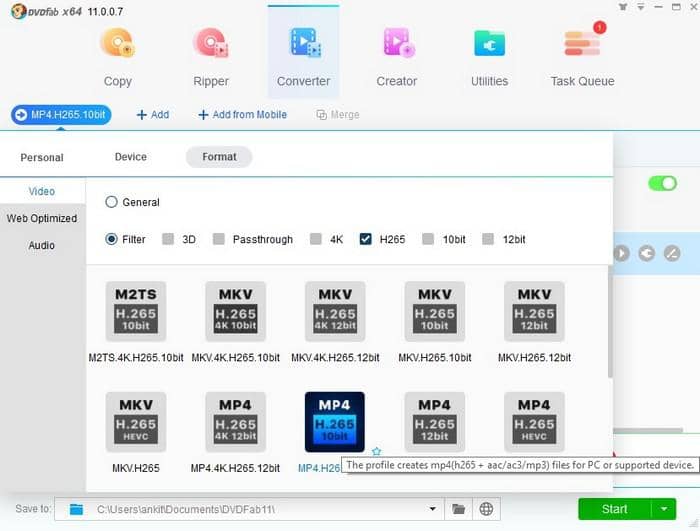Screen dimensions: 700x531
Task: Uncheck the H265 filter checkbox
Action: point(365,239)
